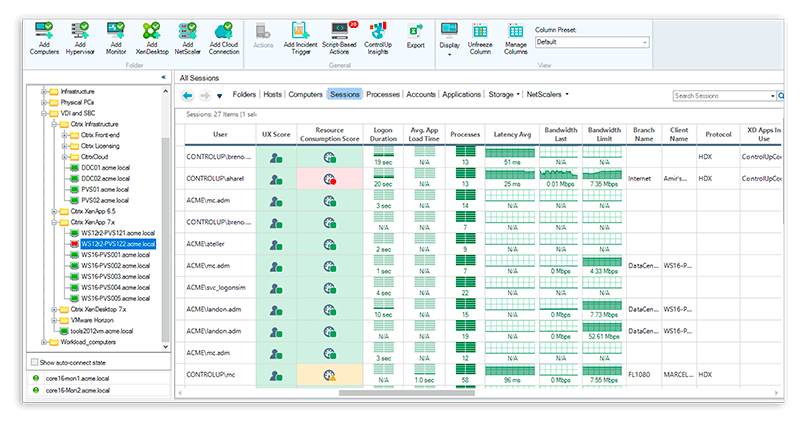Click red resource score icon for CONTROLUP\aharel
The height and width of the screenshot is (430, 806).
coord(329,179)
